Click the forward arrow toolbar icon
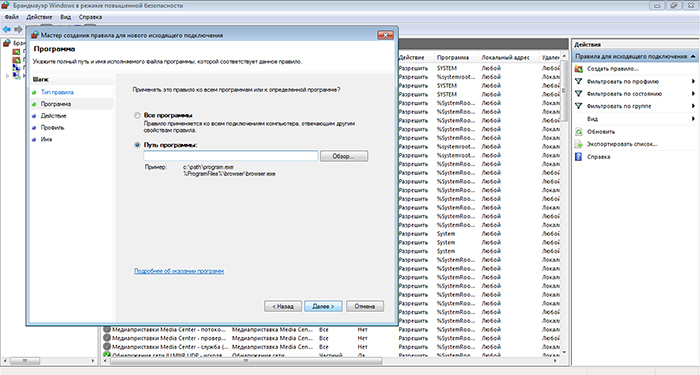700x375 pixels. tap(18, 29)
